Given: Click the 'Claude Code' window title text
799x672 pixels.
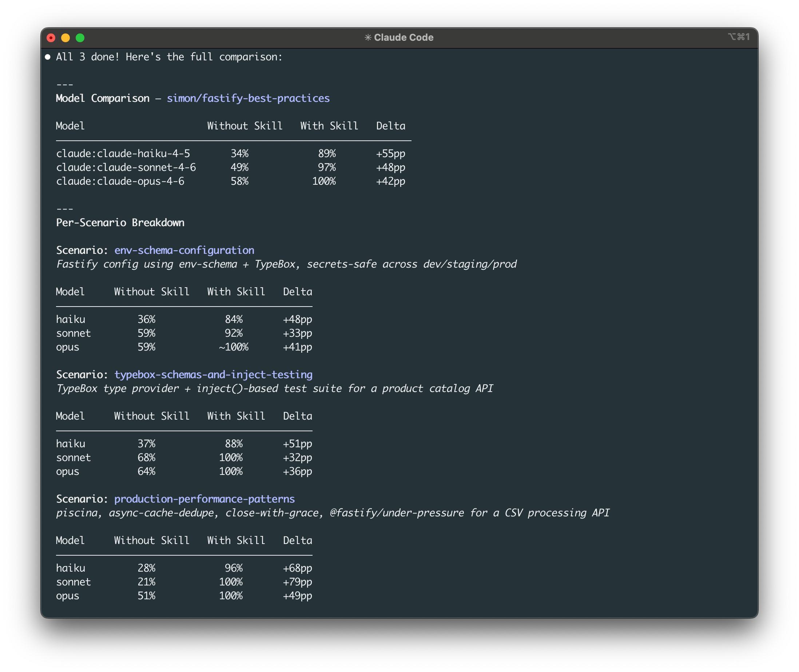Looking at the screenshot, I should (404, 37).
